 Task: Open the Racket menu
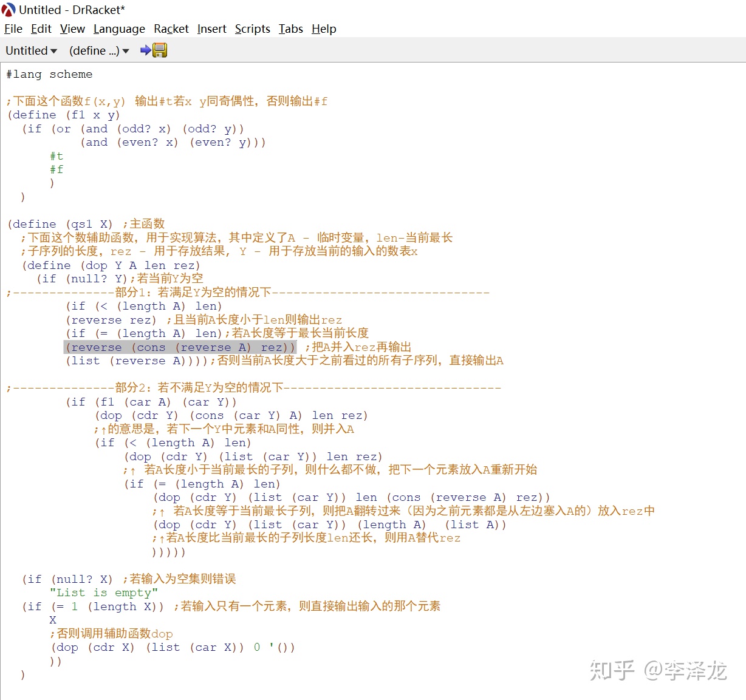tap(171, 29)
